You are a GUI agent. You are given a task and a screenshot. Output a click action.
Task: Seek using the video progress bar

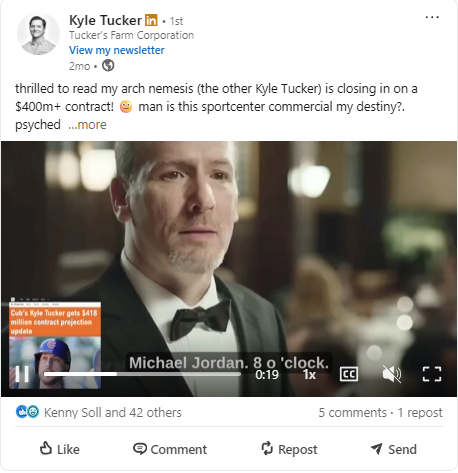point(142,374)
